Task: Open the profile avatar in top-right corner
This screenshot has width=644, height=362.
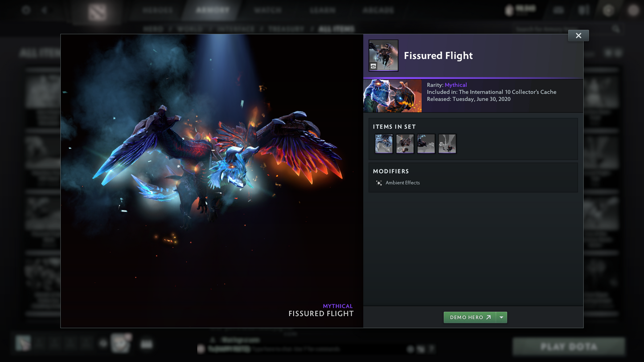Action: pos(633,10)
